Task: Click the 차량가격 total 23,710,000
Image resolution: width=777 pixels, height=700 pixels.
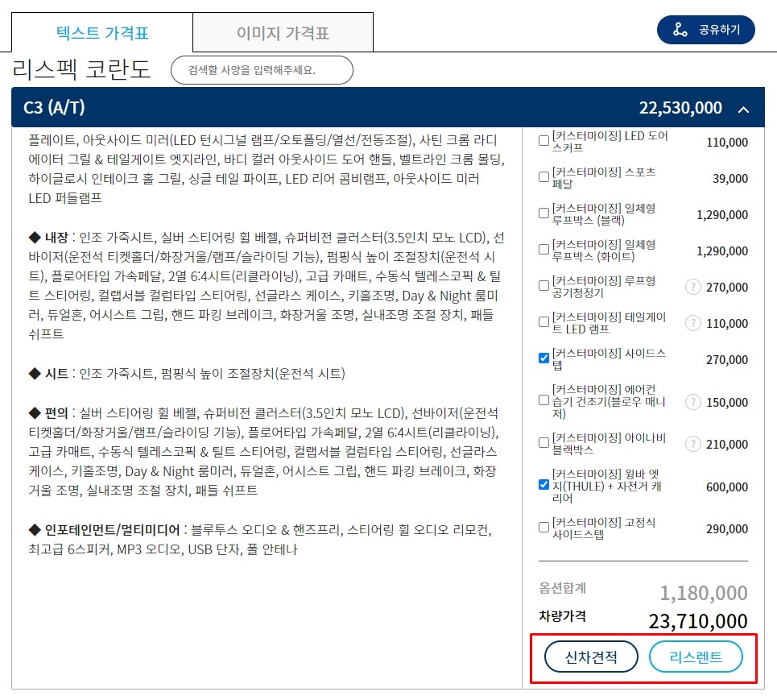Action: [698, 621]
